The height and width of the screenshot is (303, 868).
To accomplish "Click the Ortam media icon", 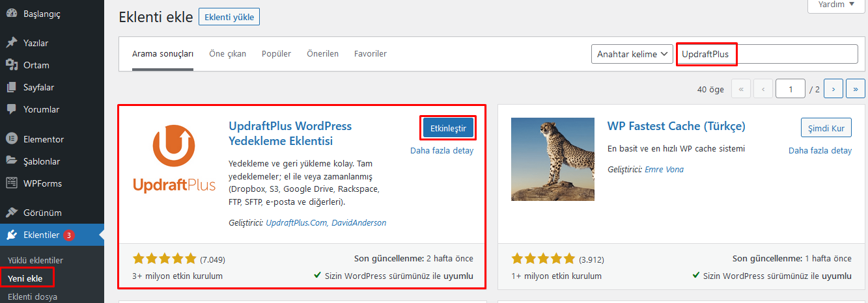I will click(12, 65).
